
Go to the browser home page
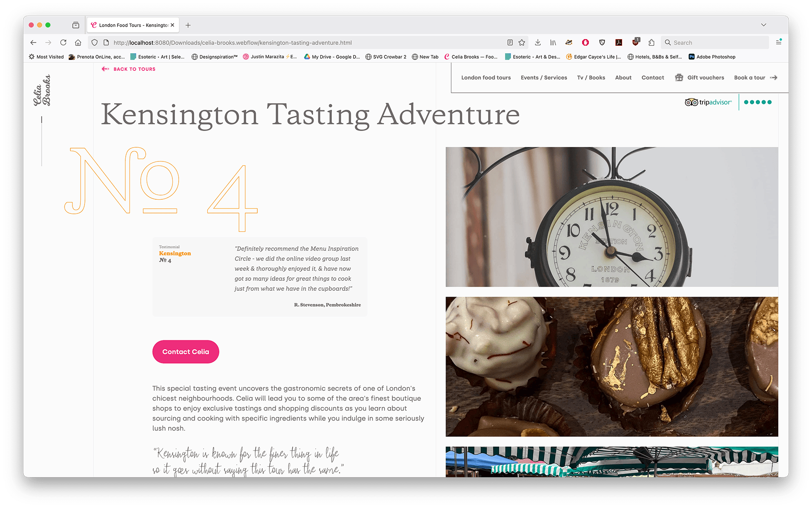(78, 42)
